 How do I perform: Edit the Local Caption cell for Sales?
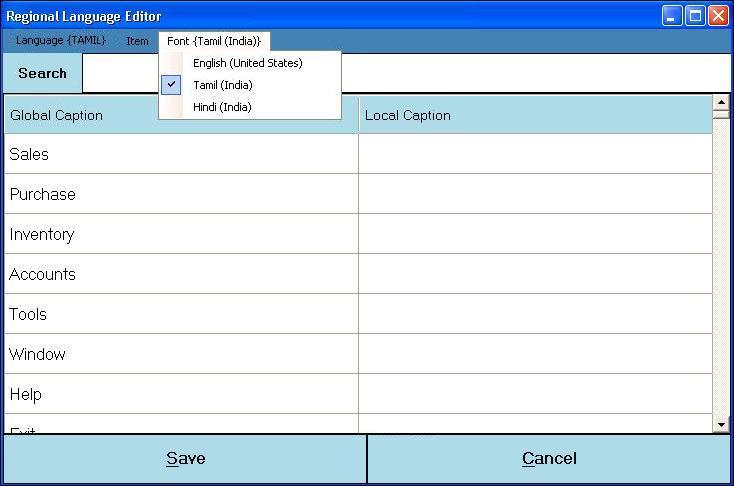(x=535, y=154)
